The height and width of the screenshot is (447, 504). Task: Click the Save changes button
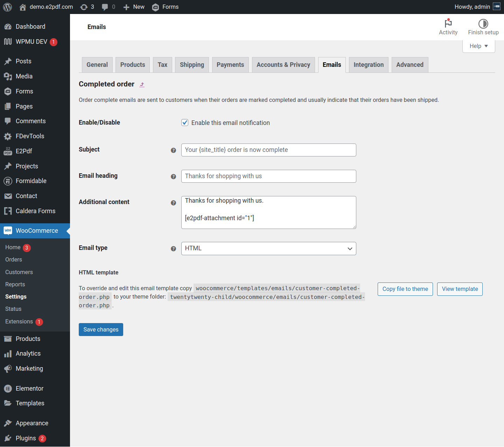[101, 329]
